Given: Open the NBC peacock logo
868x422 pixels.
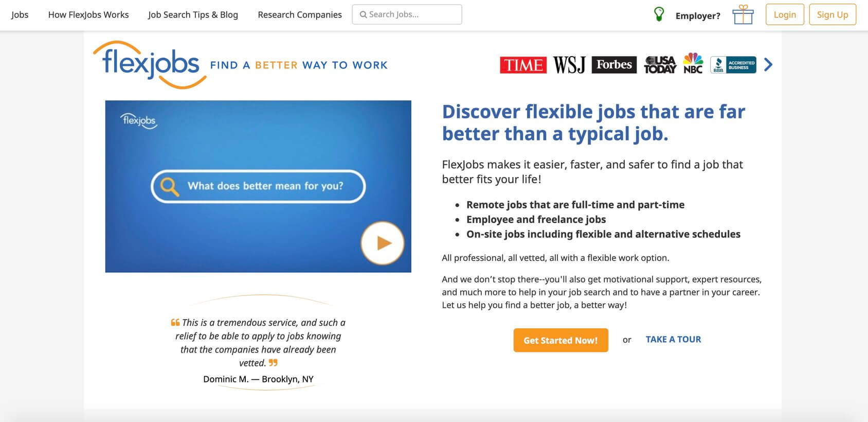Looking at the screenshot, I should (x=693, y=65).
